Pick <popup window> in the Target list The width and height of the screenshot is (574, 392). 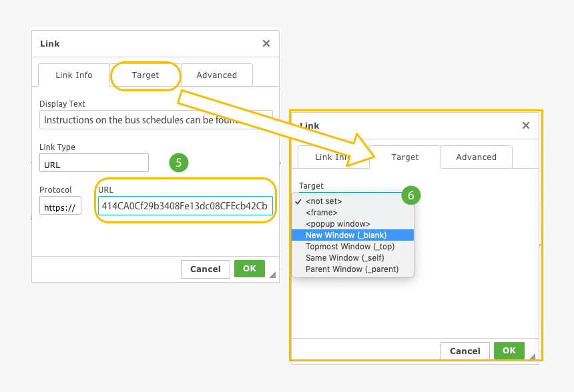click(338, 224)
